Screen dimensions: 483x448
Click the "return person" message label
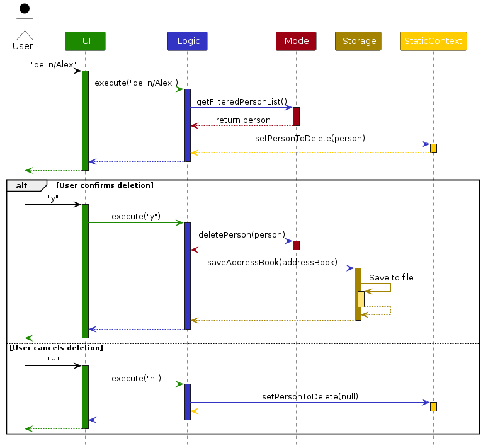pos(243,120)
